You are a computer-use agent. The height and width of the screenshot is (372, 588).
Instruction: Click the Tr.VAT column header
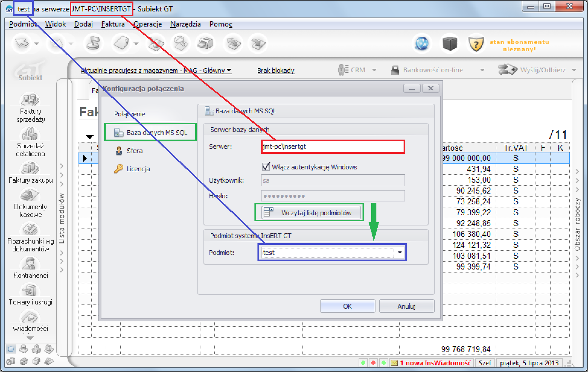coord(516,148)
